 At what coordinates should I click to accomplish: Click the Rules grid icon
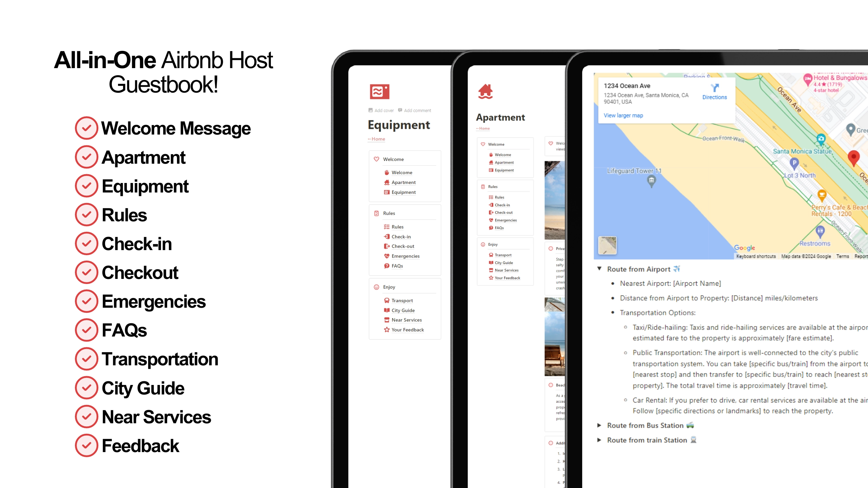(x=376, y=213)
